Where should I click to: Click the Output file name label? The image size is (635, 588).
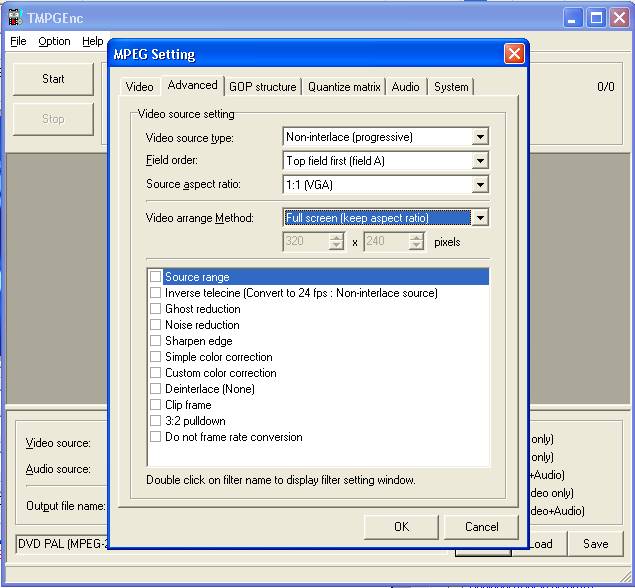pos(66,506)
